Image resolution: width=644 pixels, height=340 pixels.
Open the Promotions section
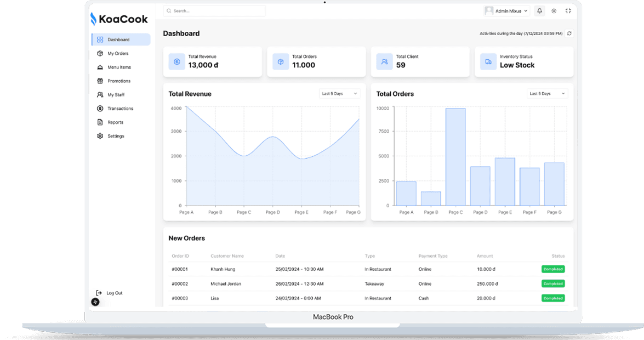tap(118, 81)
